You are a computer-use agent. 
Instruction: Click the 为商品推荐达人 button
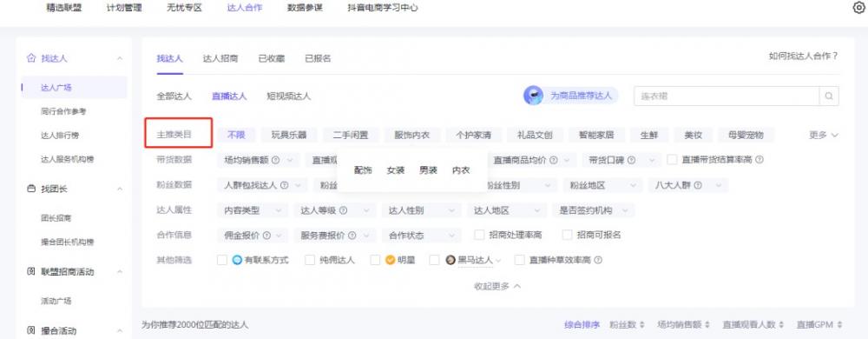coord(571,96)
